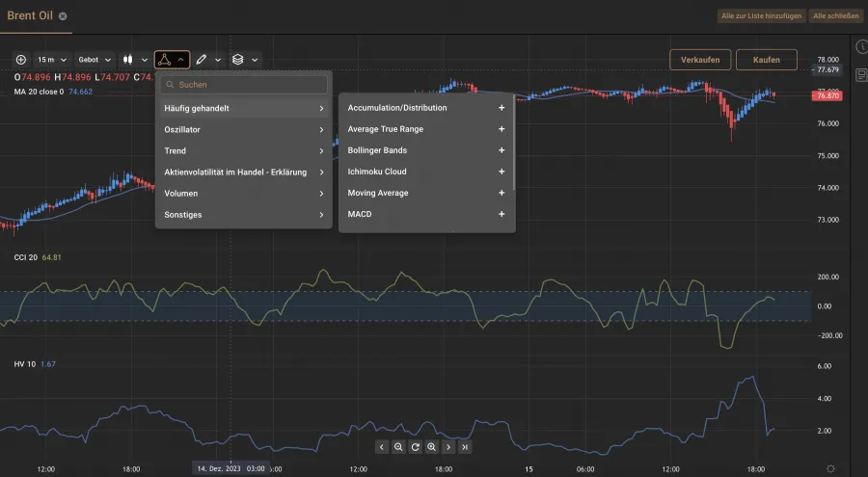Zoom out the chart with magnifier minus
The image size is (868, 477).
[398, 447]
